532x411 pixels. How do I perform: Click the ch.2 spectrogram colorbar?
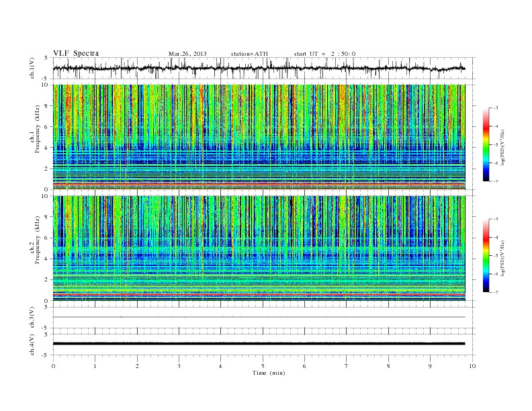click(486, 255)
